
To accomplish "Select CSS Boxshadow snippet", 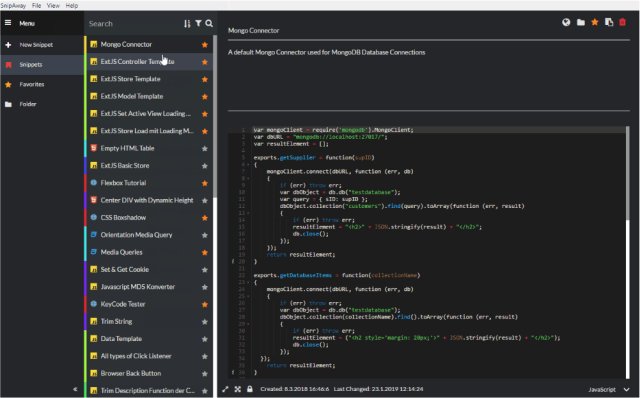I will tap(149, 218).
